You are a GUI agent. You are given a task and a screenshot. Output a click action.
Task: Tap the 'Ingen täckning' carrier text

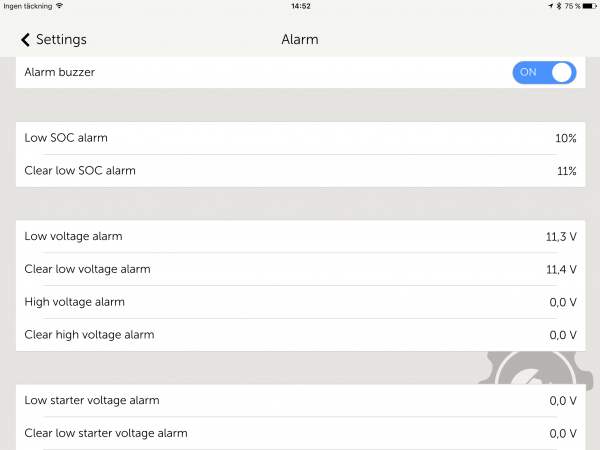[x=28, y=6]
